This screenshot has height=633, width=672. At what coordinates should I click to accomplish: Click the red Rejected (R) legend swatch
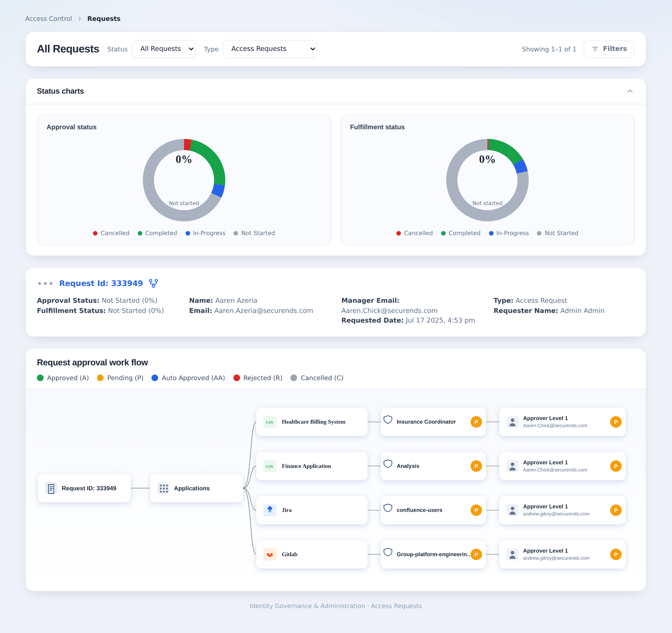[x=237, y=378]
